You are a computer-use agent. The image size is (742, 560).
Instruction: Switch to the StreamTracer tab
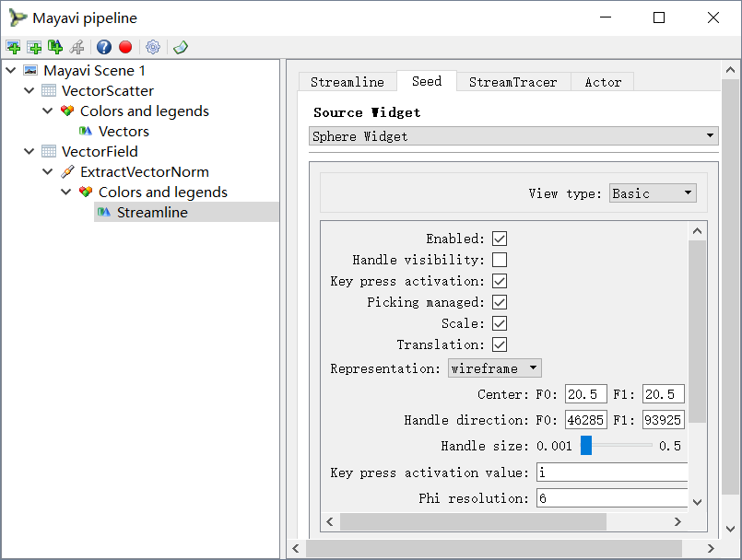(x=512, y=81)
